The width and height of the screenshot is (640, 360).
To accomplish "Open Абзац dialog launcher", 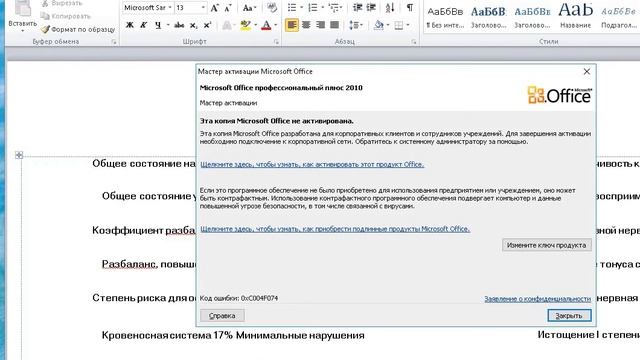I will (414, 42).
